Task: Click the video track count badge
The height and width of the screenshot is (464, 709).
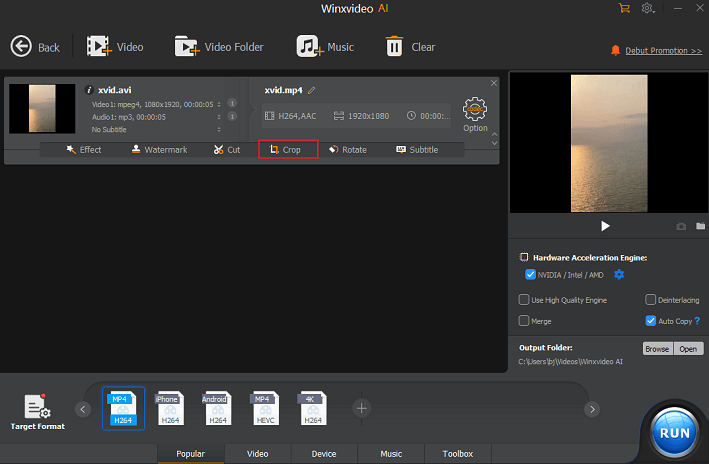Action: (232, 104)
